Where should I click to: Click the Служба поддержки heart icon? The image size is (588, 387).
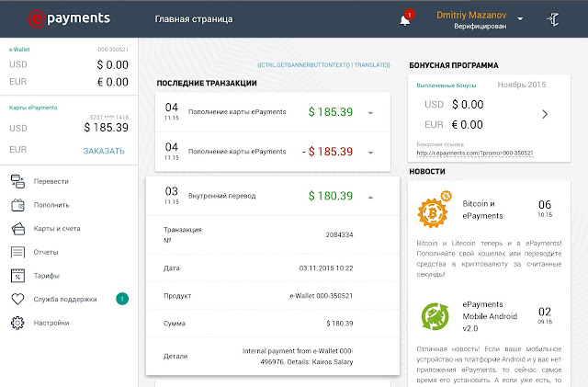click(x=17, y=299)
